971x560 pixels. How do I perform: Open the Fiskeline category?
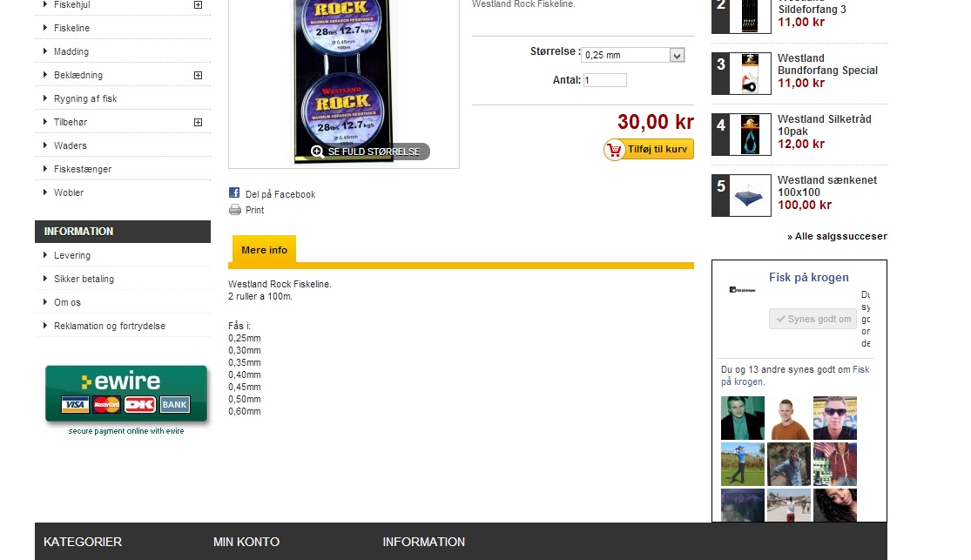click(x=71, y=28)
